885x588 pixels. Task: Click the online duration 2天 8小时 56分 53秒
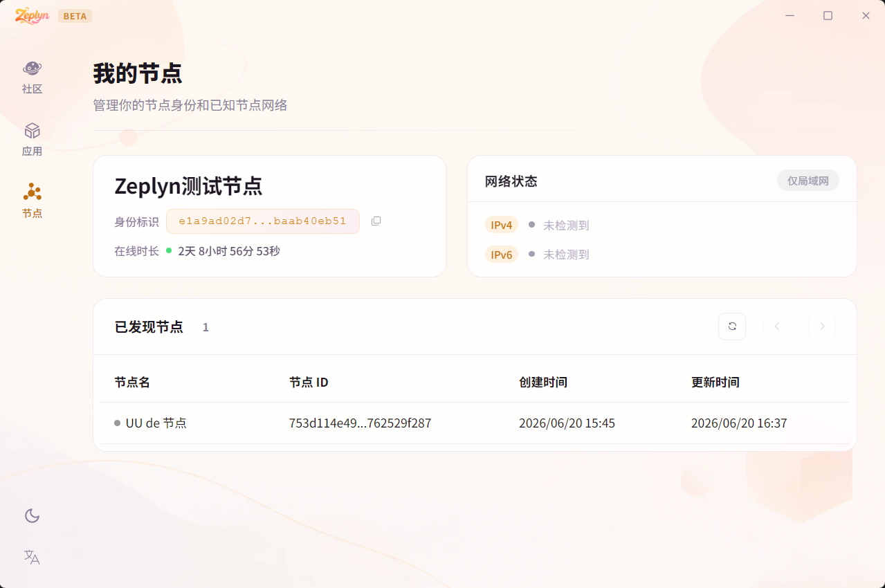229,251
